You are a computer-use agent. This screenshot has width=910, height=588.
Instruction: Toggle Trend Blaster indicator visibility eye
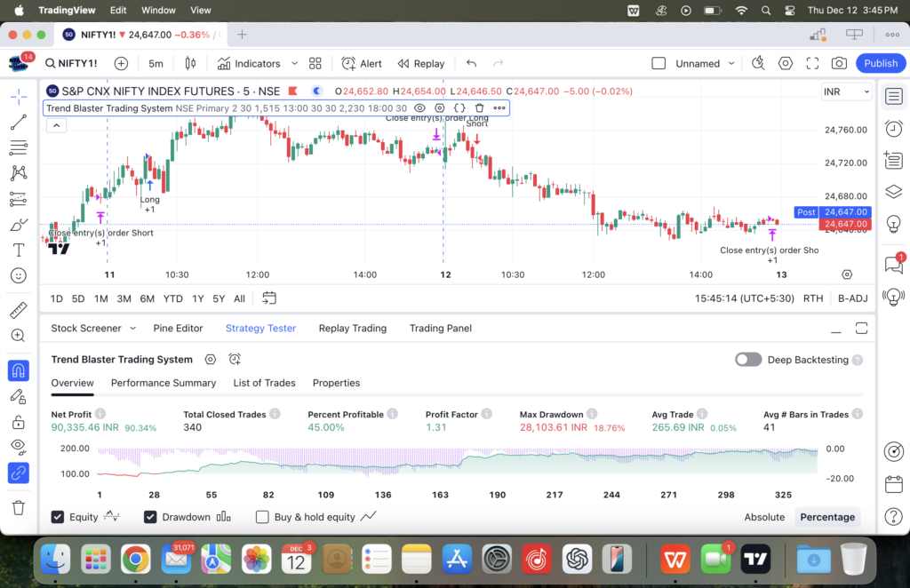419,107
